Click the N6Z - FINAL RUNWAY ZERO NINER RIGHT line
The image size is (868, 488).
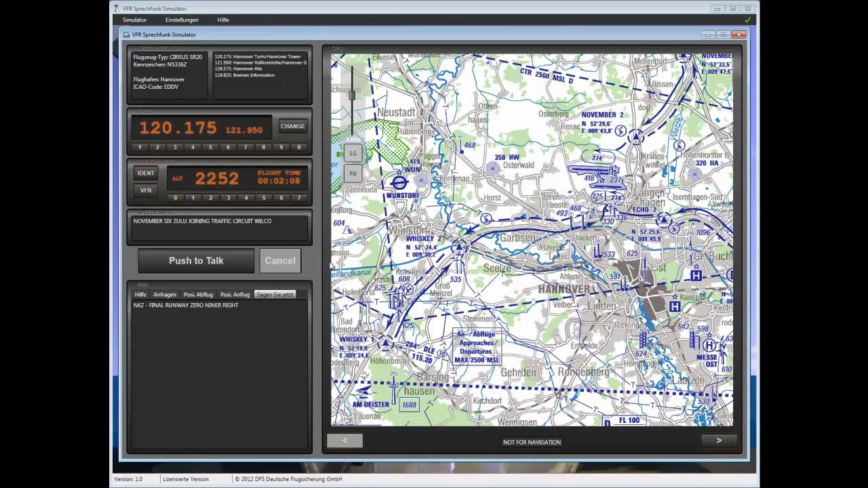186,305
